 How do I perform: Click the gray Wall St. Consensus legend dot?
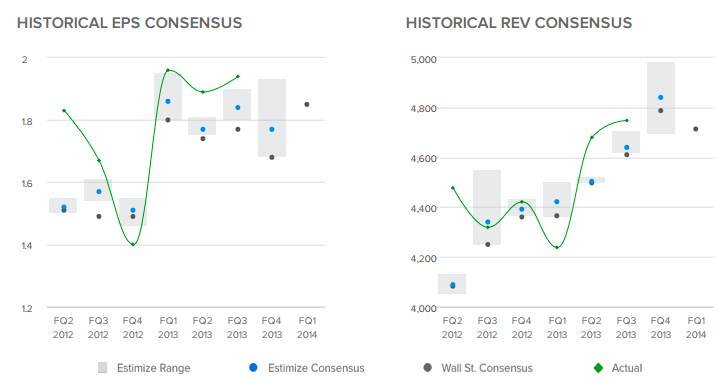click(427, 367)
